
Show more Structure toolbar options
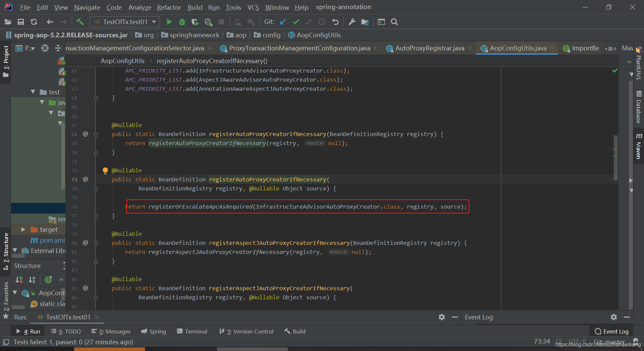click(x=61, y=279)
